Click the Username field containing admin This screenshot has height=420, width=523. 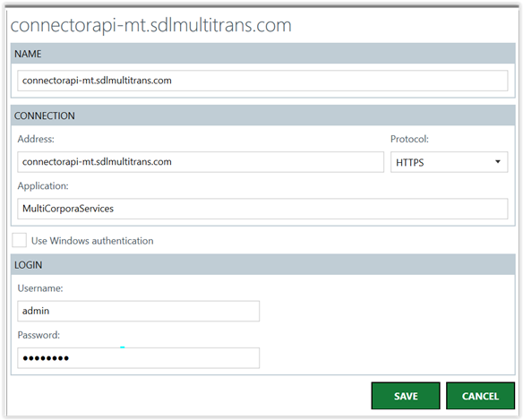[139, 312]
